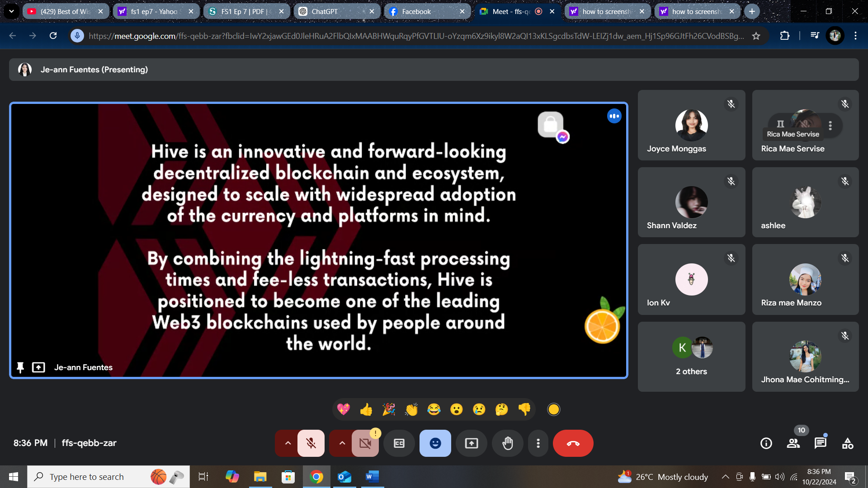Open the Present now button

click(472, 443)
